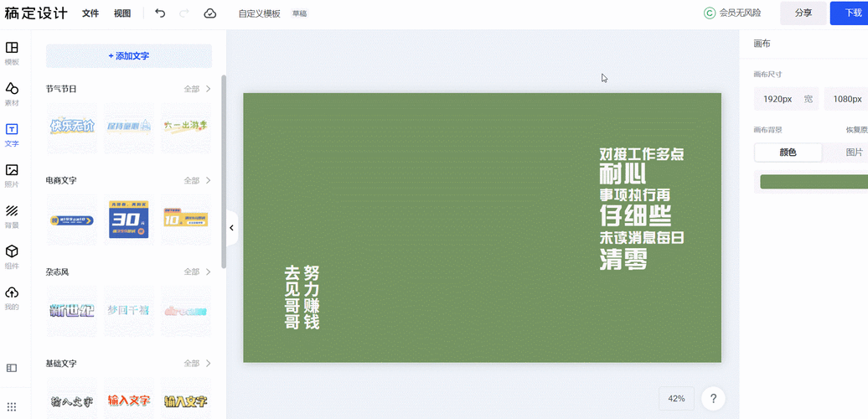Image resolution: width=868 pixels, height=419 pixels.
Task: Click the undo arrow
Action: [x=160, y=13]
